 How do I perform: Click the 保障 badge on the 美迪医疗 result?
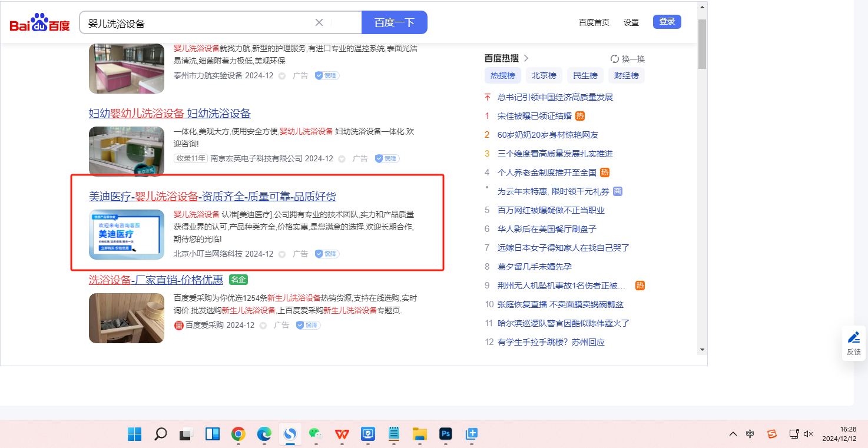(x=327, y=254)
